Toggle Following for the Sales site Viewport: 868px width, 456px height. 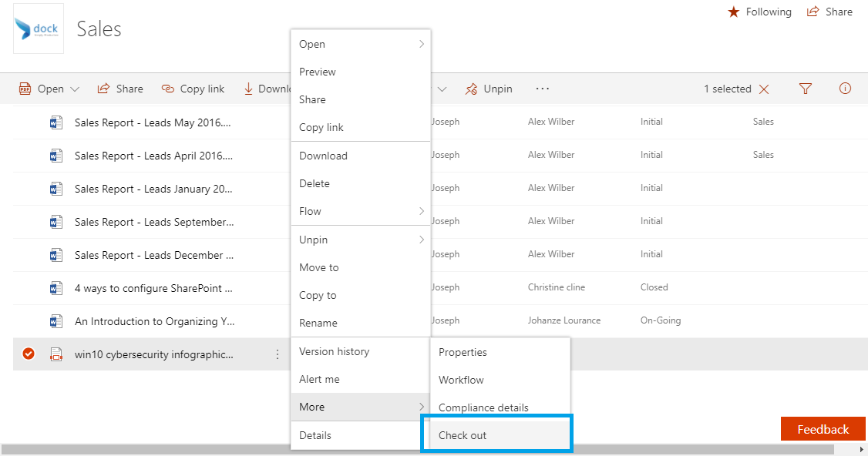coord(759,12)
